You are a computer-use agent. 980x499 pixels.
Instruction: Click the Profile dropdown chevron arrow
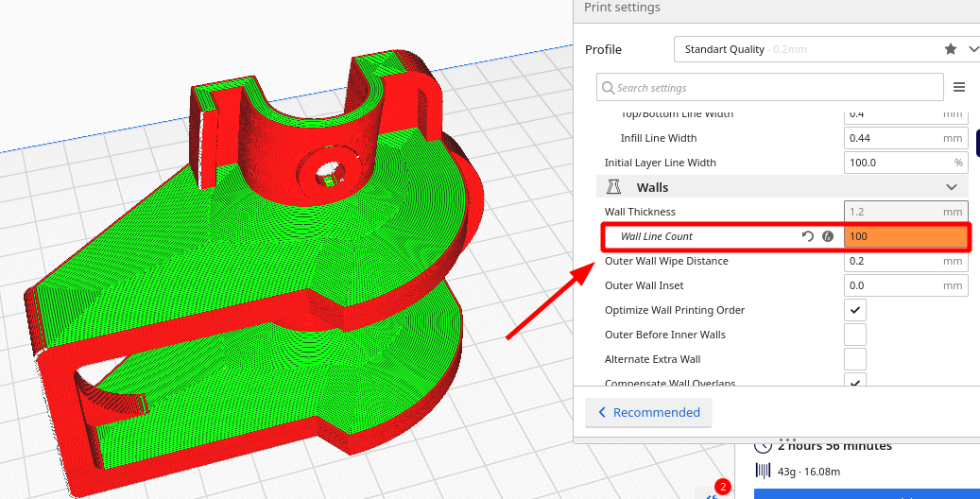tap(972, 49)
